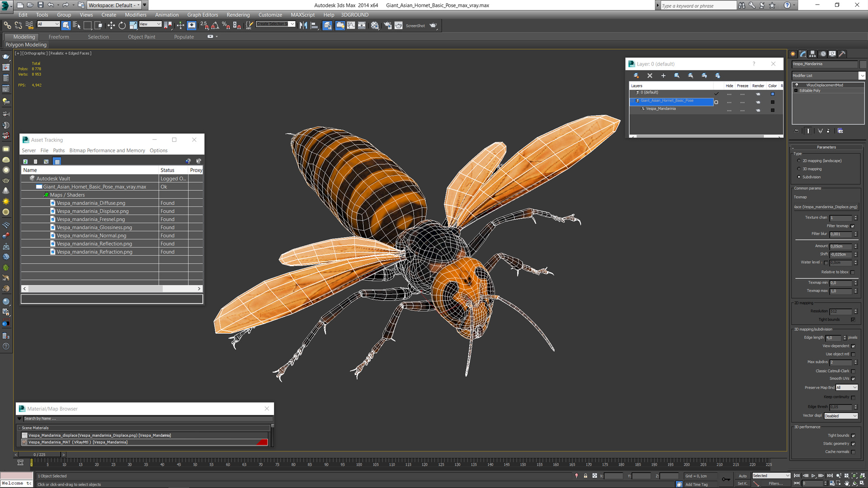
Task: Expand Editable Poly modifier plus box
Action: tap(796, 90)
